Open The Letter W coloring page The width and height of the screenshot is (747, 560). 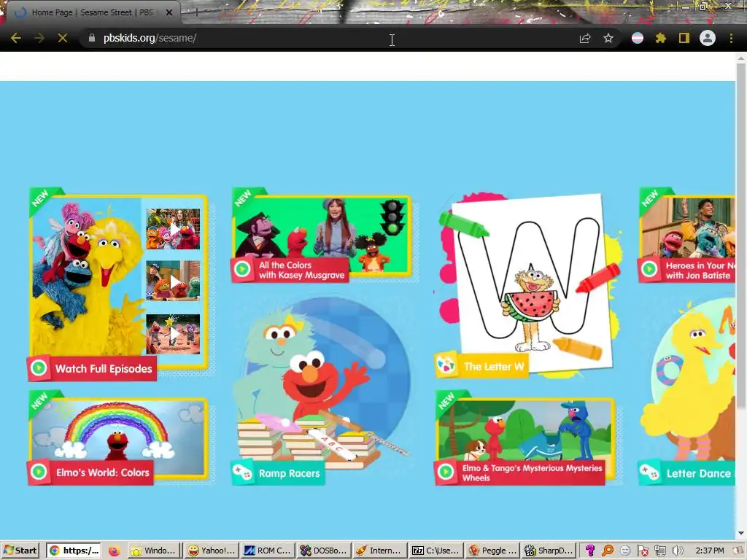click(x=527, y=284)
